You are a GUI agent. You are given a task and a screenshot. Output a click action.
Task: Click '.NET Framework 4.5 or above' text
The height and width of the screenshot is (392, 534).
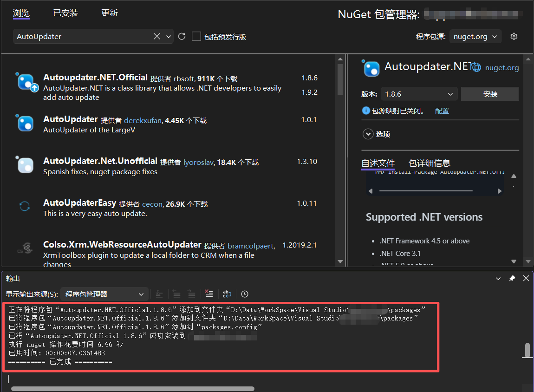pyautogui.click(x=424, y=241)
